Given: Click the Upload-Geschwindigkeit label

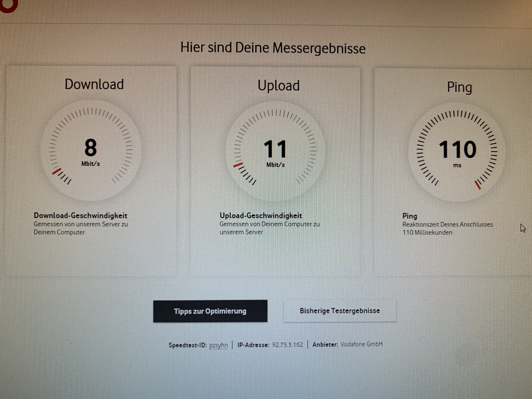Looking at the screenshot, I should coord(261,215).
